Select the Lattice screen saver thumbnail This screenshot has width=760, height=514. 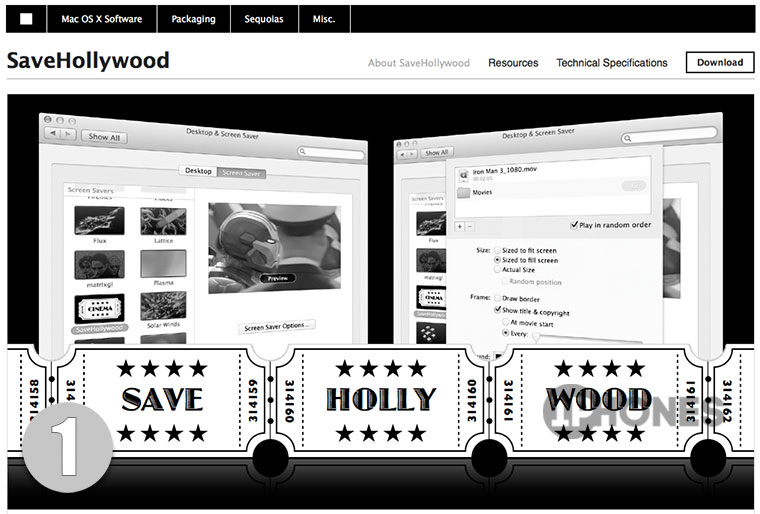pos(163,221)
